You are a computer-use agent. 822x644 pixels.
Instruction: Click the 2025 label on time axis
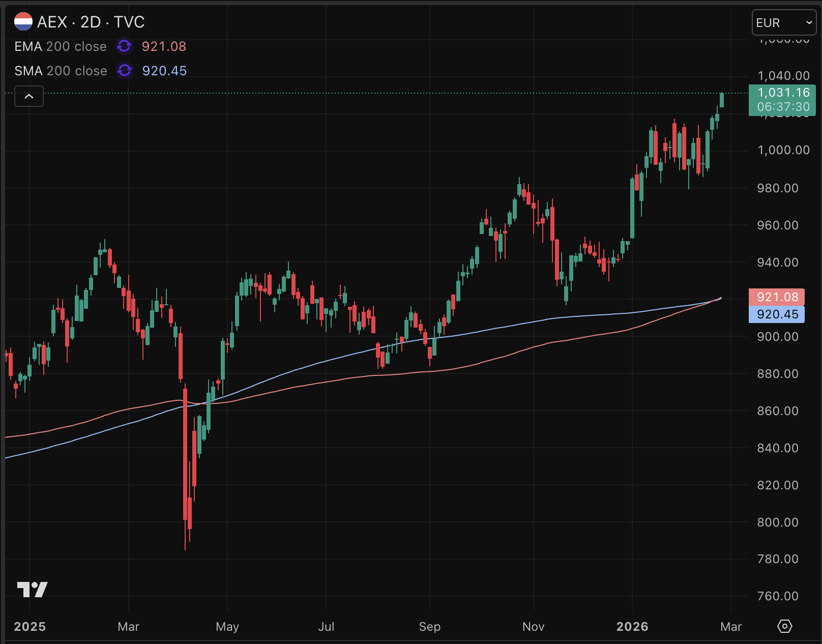point(30,626)
